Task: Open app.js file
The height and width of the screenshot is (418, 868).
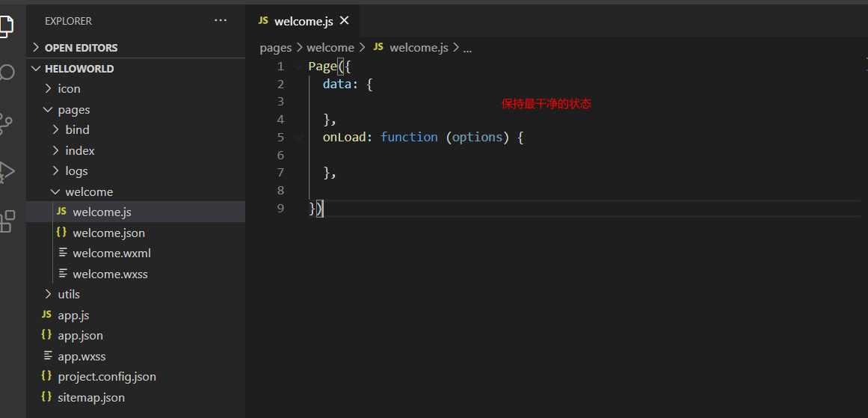Action: tap(135, 315)
